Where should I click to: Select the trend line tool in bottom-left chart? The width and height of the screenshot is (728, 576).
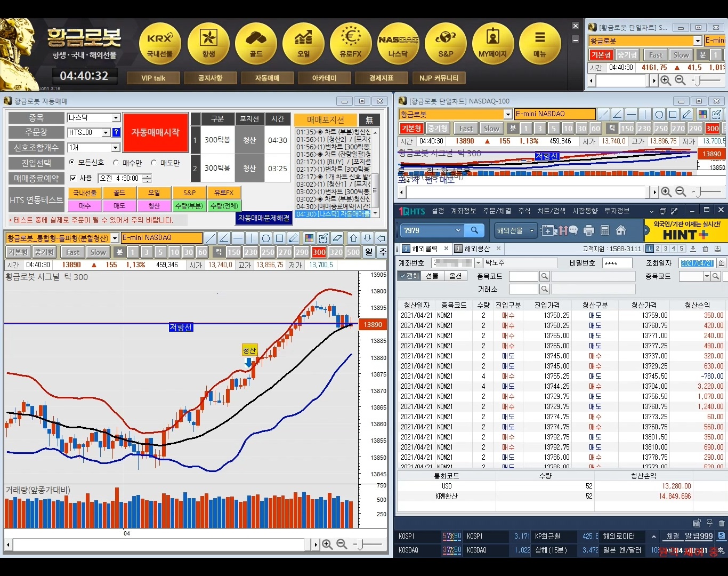[x=211, y=238]
